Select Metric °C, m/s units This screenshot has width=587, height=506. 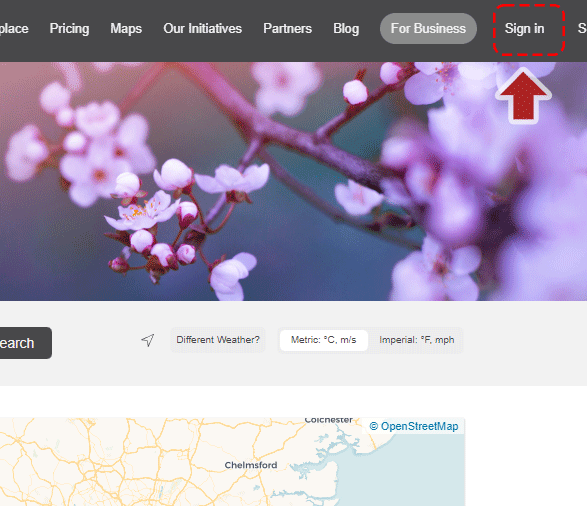(324, 340)
